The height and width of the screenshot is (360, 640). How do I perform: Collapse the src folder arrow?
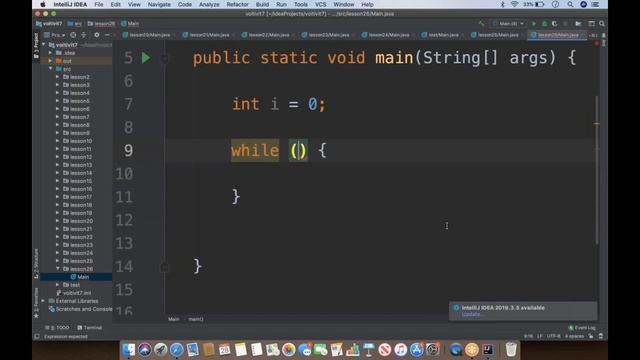pyautogui.click(x=51, y=69)
